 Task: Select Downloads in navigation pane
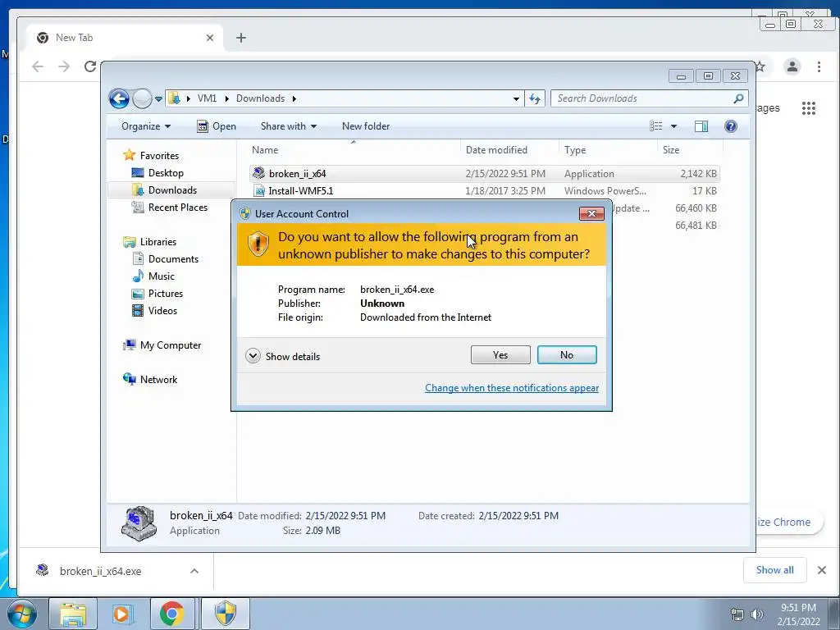click(x=172, y=190)
